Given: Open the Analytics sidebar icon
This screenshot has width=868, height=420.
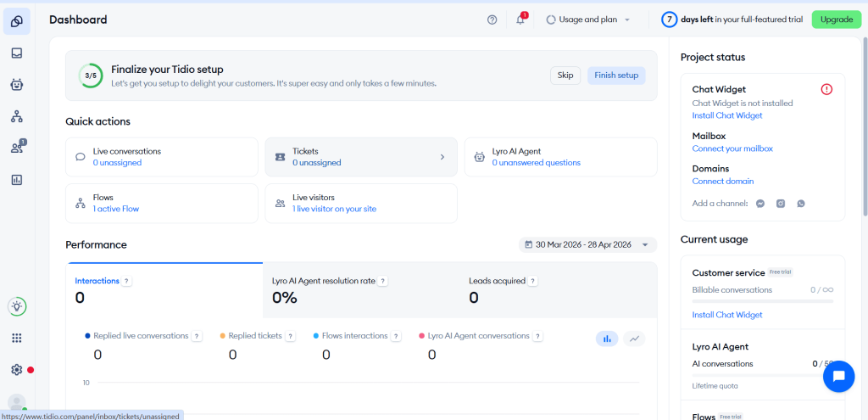Looking at the screenshot, I should 17,180.
